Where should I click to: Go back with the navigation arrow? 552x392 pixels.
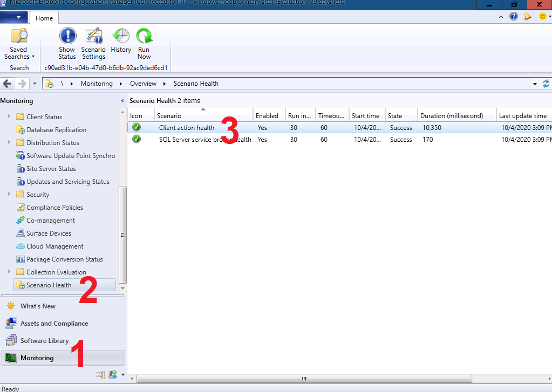point(7,84)
